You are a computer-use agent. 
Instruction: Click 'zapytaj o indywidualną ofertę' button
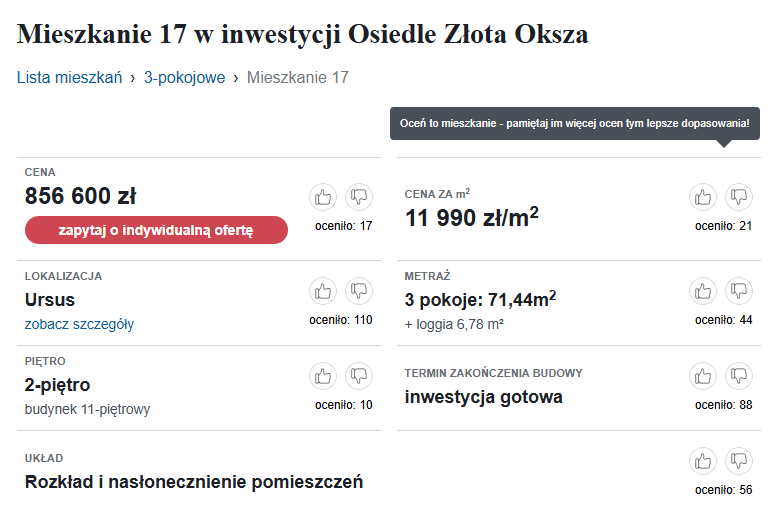click(x=156, y=230)
